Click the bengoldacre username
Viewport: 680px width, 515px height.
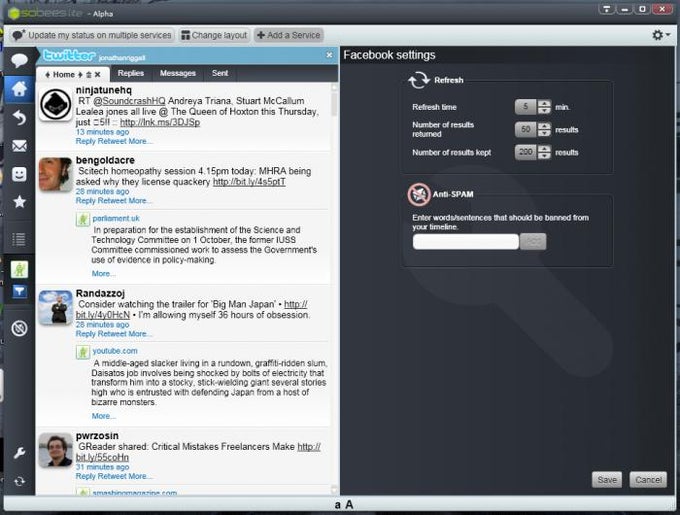(105, 160)
